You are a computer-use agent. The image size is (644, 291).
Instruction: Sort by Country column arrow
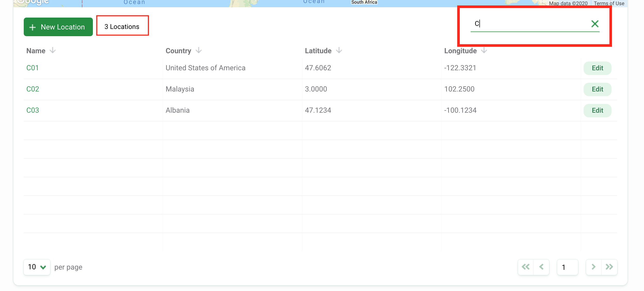tap(199, 50)
